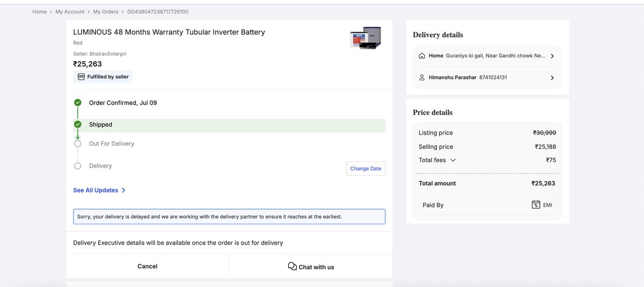The image size is (644, 287).
Task: Click the chat bubble icon
Action: (x=292, y=267)
